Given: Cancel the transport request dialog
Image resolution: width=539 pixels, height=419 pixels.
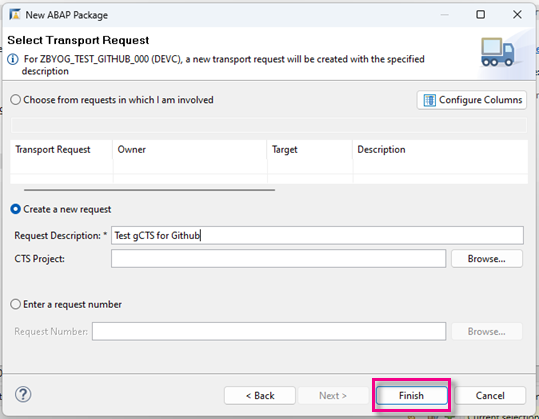Looking at the screenshot, I should coord(490,396).
